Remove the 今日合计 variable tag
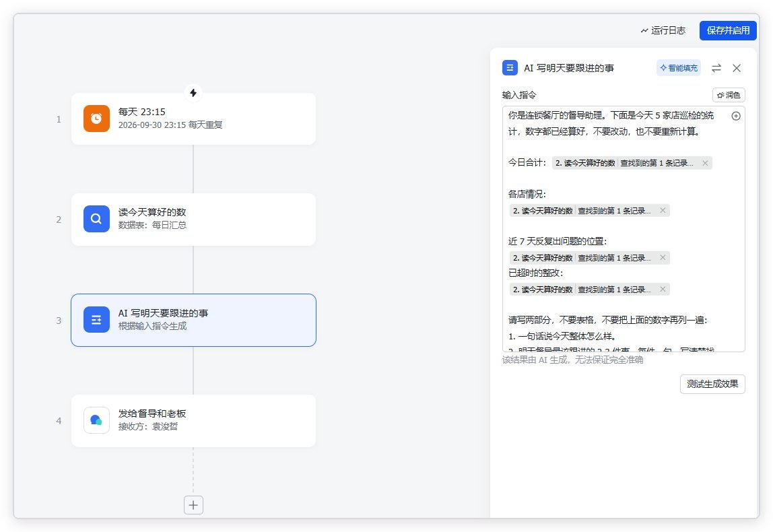The width and height of the screenshot is (773, 532). coord(705,163)
